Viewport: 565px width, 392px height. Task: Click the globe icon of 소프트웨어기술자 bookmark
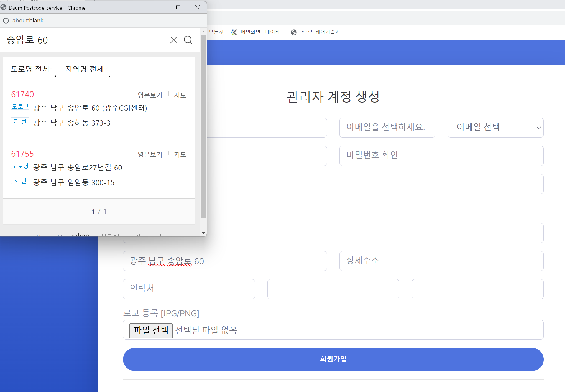pyautogui.click(x=294, y=32)
